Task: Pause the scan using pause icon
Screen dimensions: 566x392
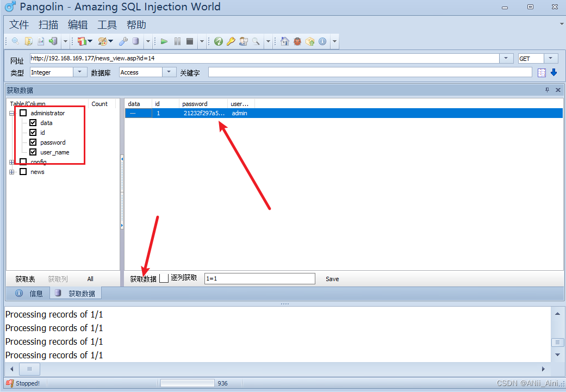Action: [x=177, y=41]
